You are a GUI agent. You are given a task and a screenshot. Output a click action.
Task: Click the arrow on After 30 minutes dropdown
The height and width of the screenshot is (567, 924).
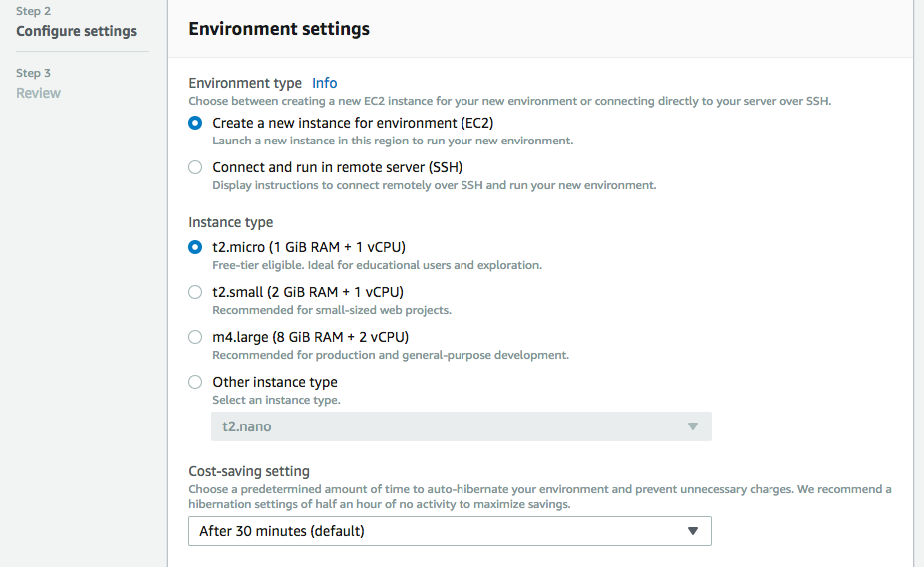(693, 531)
